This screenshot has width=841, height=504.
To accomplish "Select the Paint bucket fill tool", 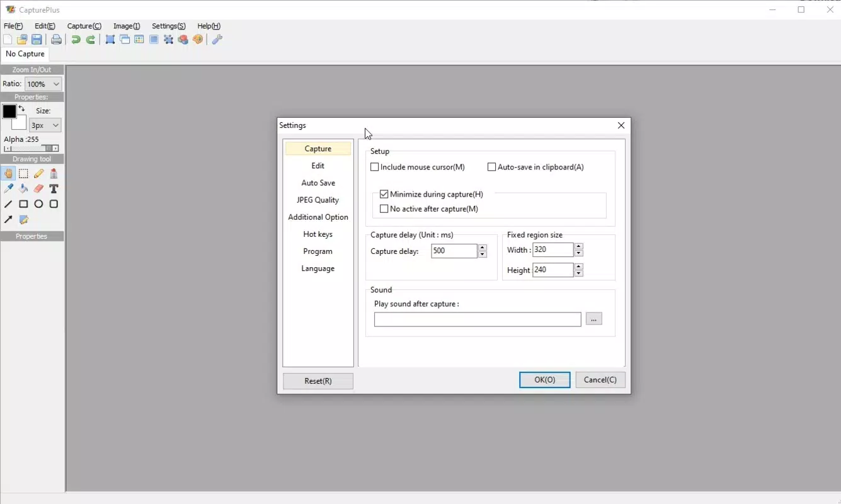I will point(23,189).
